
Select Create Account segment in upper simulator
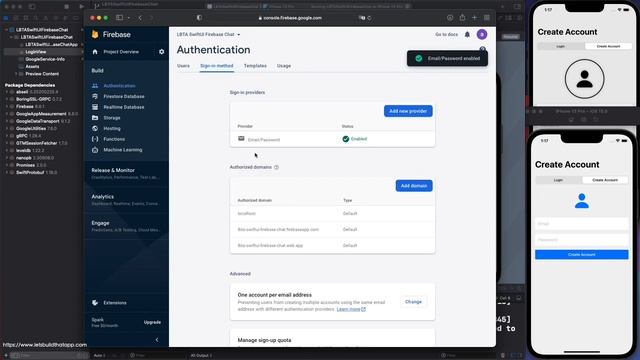pyautogui.click(x=608, y=47)
